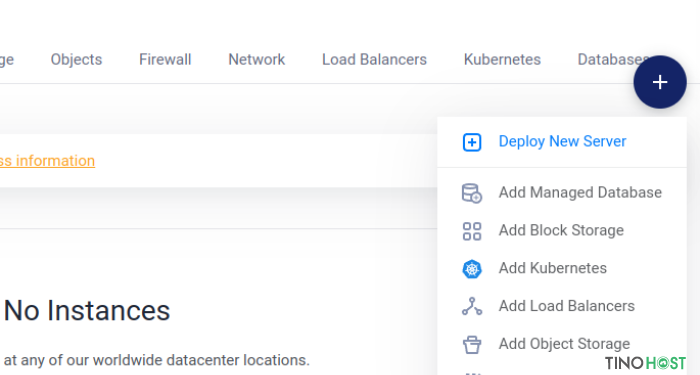Switch to the Kubernetes tab
Image resolution: width=700 pixels, height=375 pixels.
[502, 59]
